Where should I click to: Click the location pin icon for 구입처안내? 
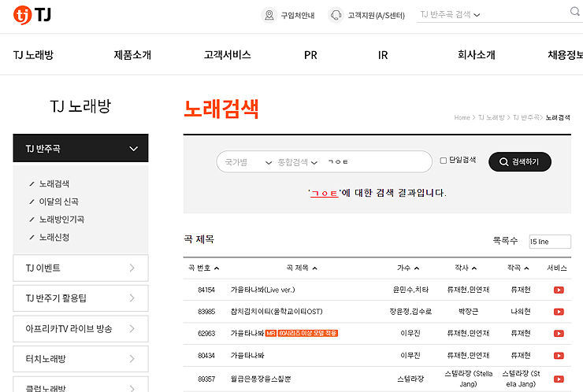pos(269,15)
